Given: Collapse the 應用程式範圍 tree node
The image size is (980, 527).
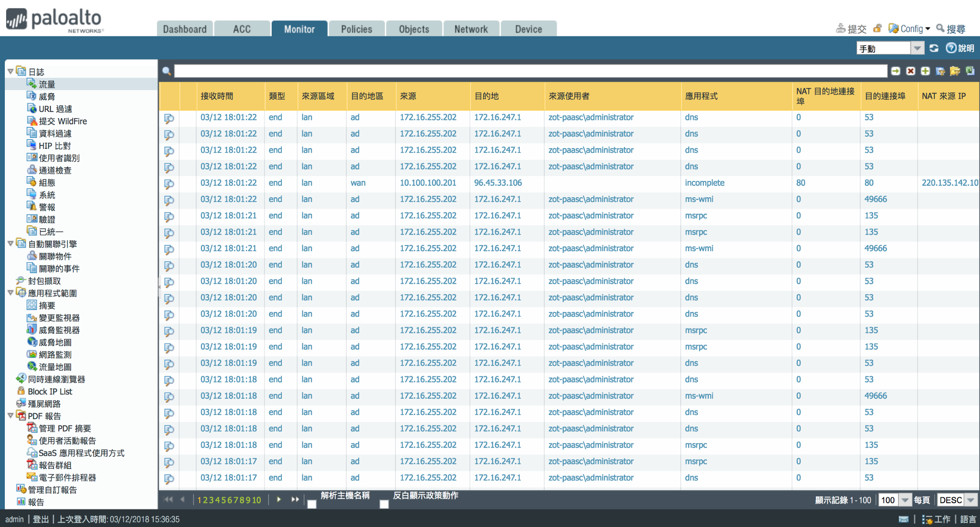Looking at the screenshot, I should click(11, 292).
